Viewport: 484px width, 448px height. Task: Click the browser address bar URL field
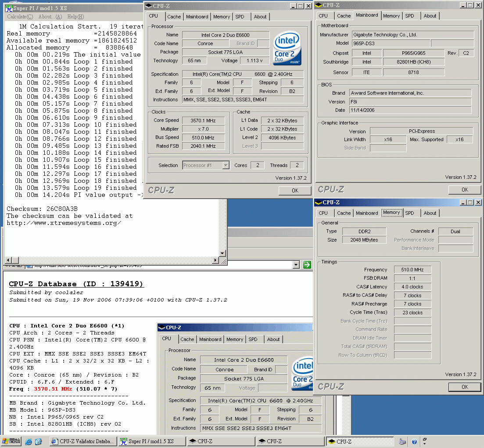pos(159,265)
